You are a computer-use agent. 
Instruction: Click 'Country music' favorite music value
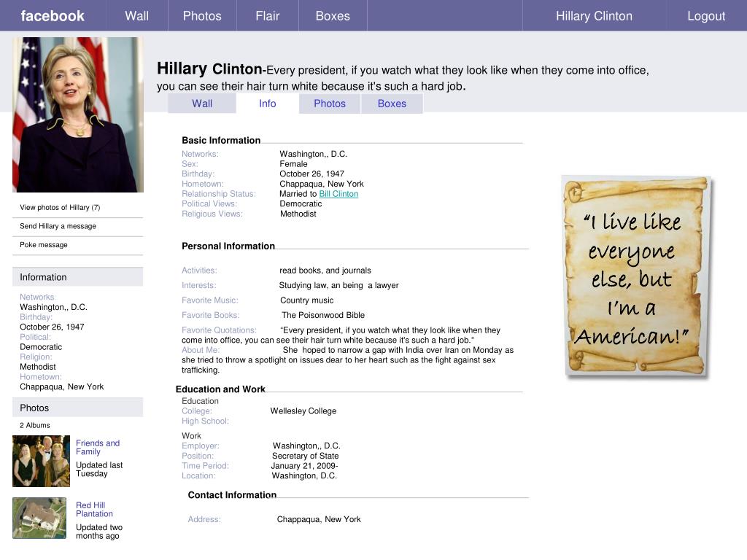pyautogui.click(x=307, y=300)
